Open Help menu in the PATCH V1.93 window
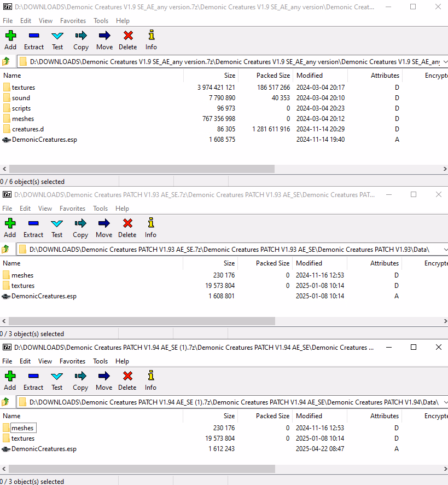This screenshot has width=448, height=485. 122,209
